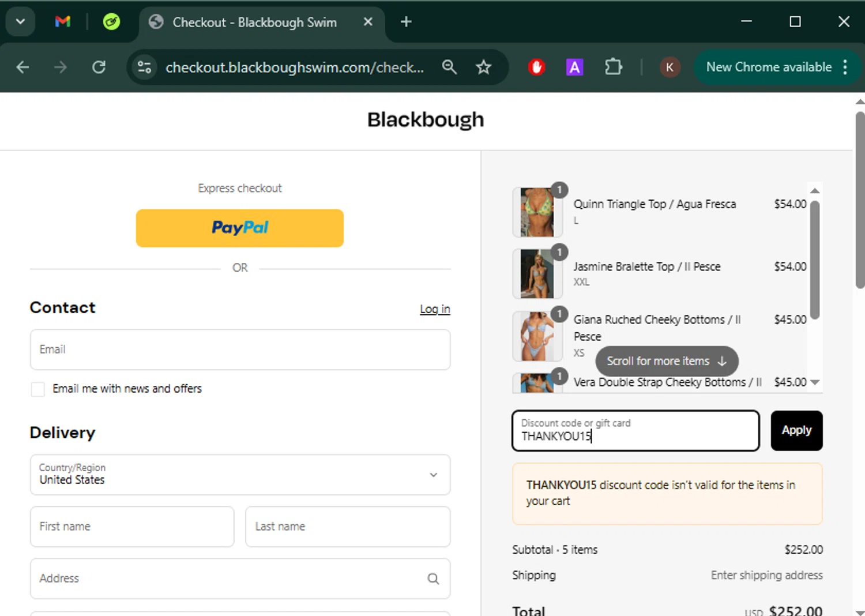
Task: Switch to the green pinned tab
Action: tap(111, 22)
